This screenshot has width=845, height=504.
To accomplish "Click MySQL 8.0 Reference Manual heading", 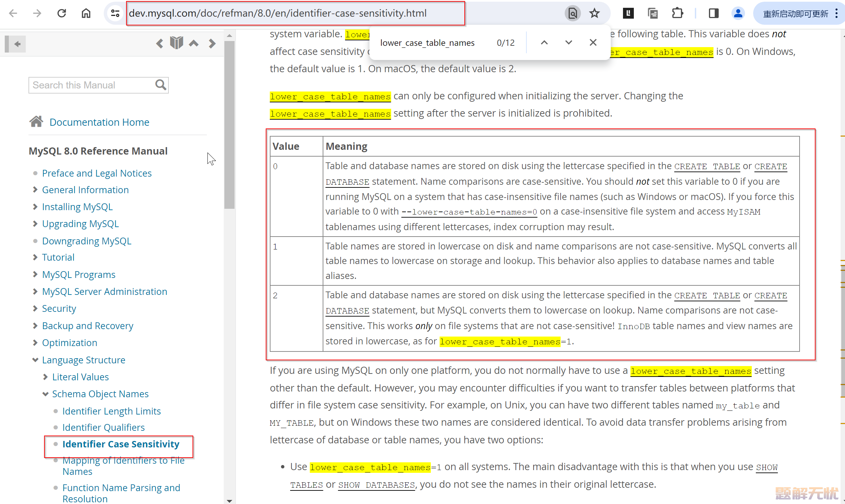I will pyautogui.click(x=98, y=151).
